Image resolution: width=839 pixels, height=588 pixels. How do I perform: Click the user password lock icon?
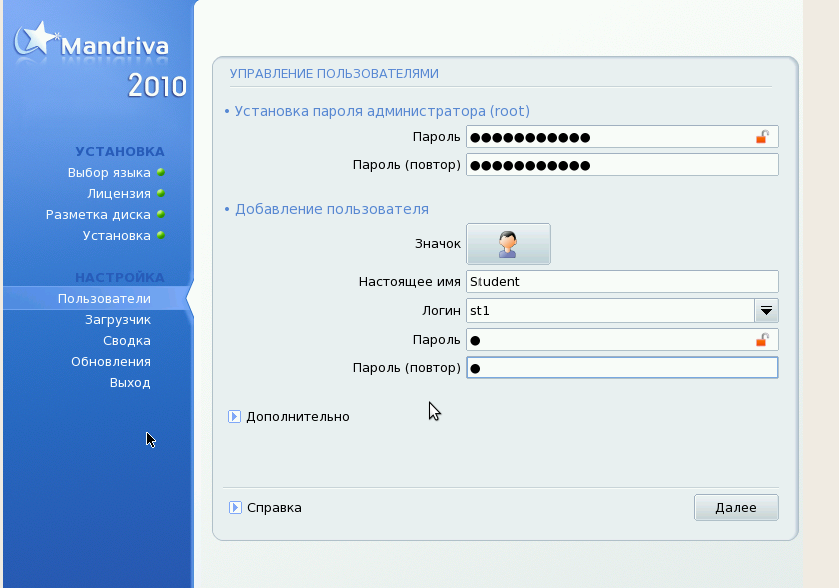[762, 340]
